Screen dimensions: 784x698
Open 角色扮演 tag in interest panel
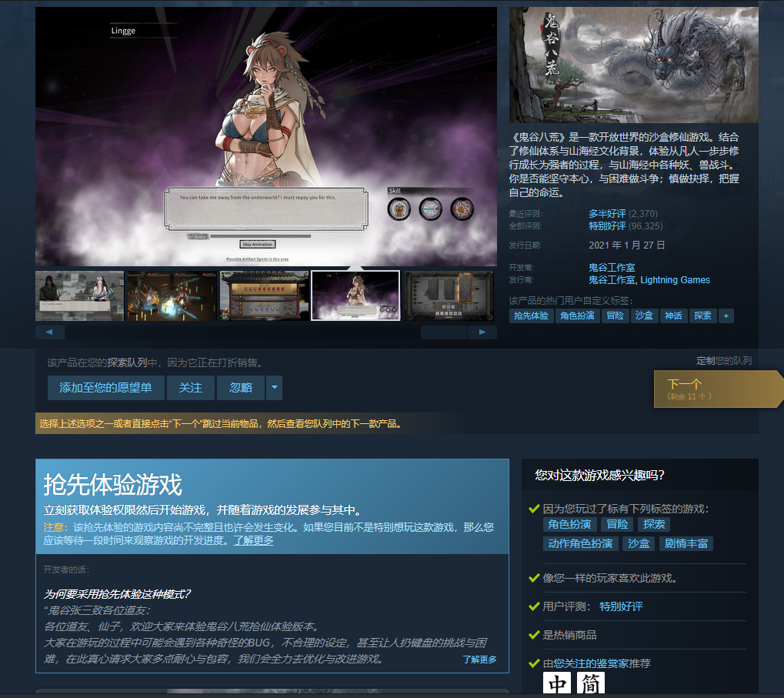pyautogui.click(x=569, y=525)
